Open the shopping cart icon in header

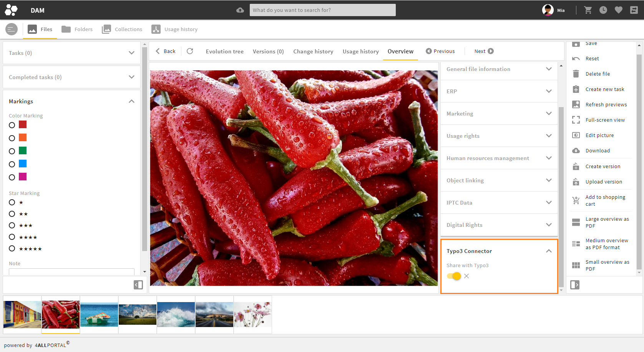588,10
